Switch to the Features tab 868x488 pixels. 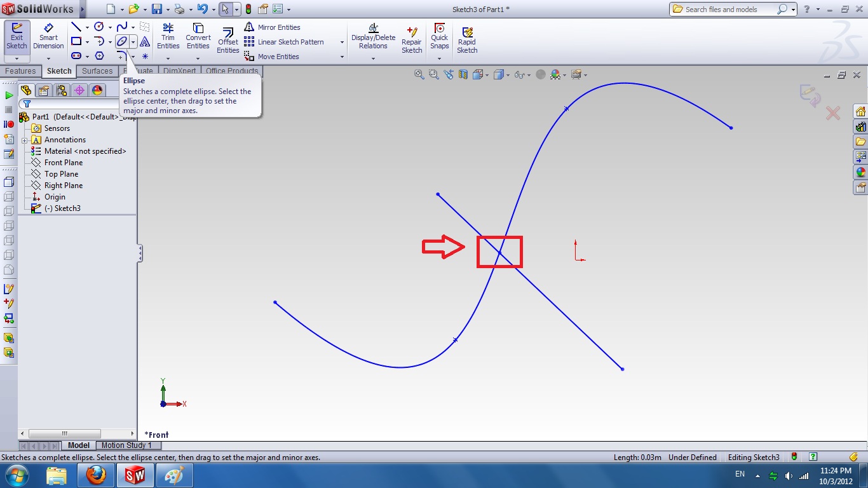click(21, 71)
